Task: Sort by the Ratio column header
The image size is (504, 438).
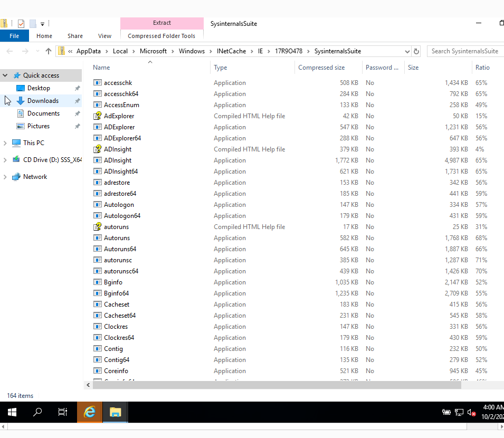Action: coord(482,68)
